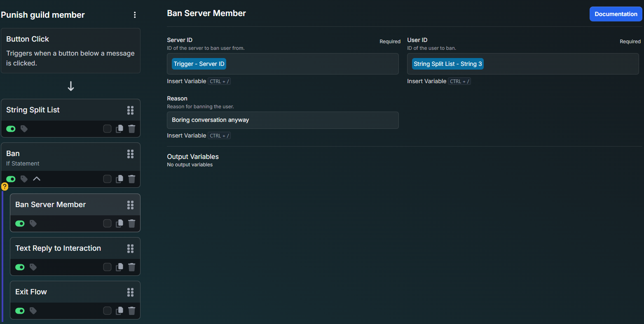Duplicate the Text Reply to Interaction block
Image resolution: width=644 pixels, height=324 pixels.
click(x=119, y=267)
